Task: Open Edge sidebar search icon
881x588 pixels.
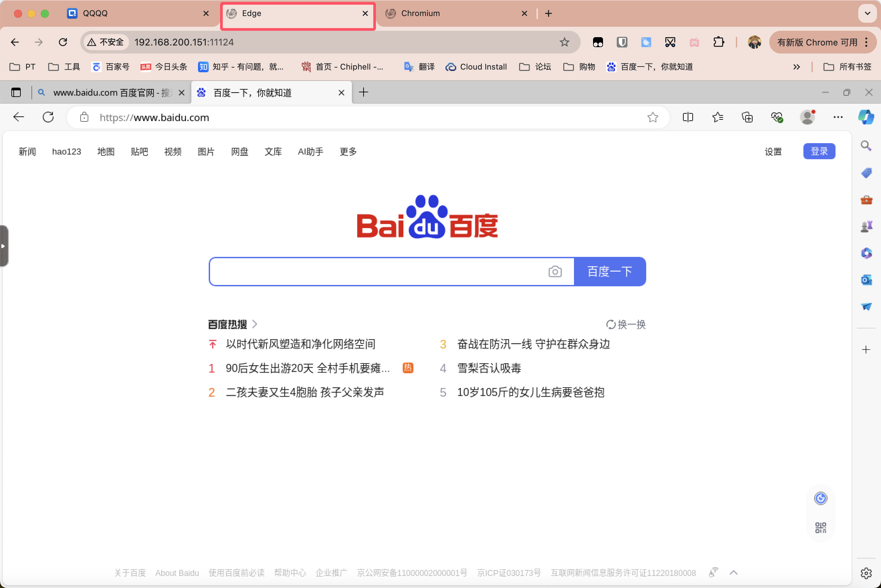Action: click(866, 145)
